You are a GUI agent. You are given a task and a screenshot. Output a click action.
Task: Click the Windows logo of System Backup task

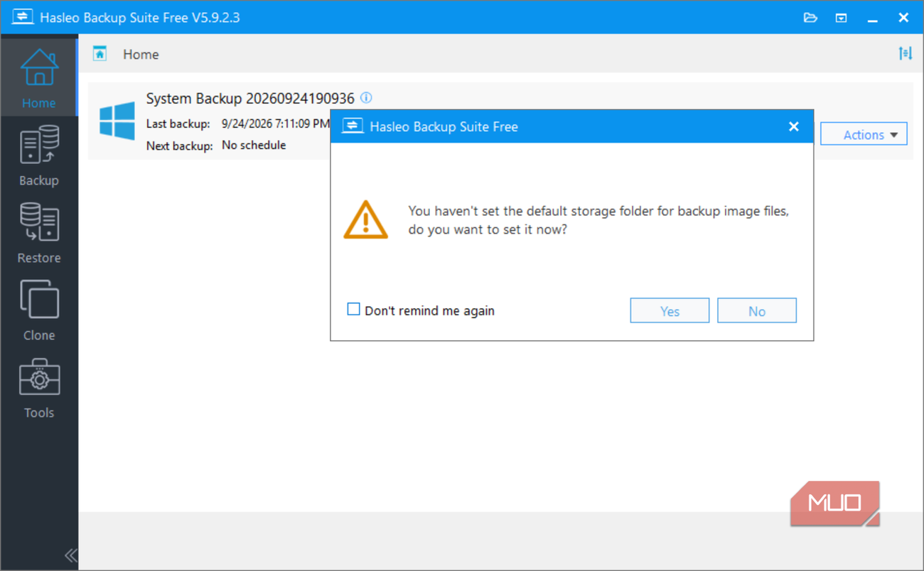(x=117, y=120)
